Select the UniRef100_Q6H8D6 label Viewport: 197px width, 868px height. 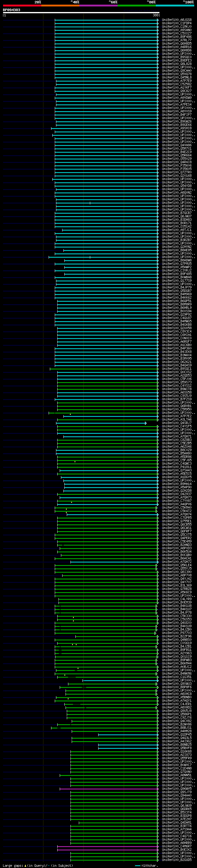pos(177,50)
